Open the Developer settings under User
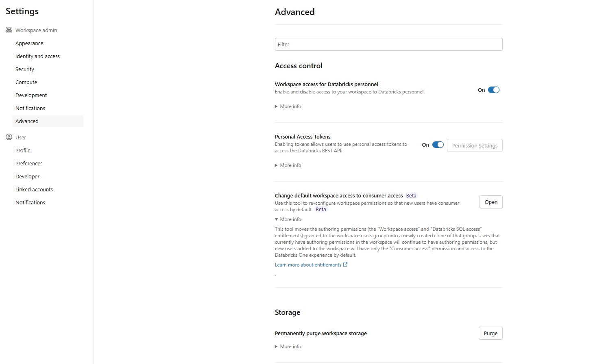 pyautogui.click(x=27, y=176)
